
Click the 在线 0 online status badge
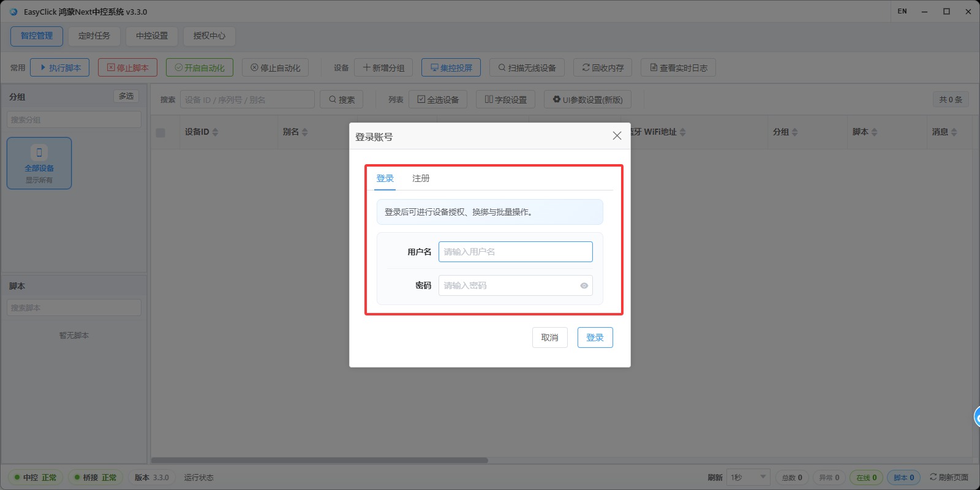pyautogui.click(x=866, y=477)
